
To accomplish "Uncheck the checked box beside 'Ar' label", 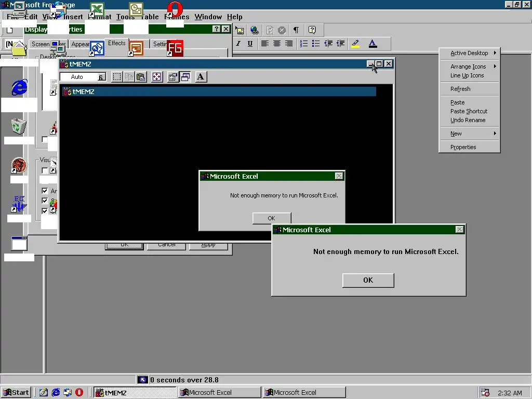I will (x=45, y=191).
